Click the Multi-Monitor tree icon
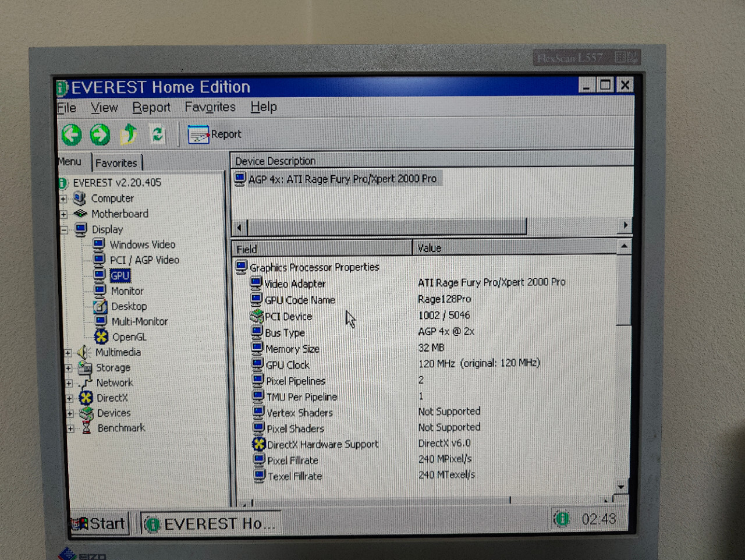 click(x=101, y=321)
